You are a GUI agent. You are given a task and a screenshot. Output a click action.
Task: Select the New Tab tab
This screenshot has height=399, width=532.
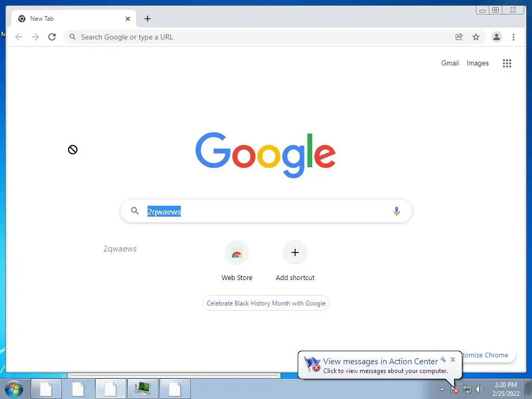pos(74,19)
